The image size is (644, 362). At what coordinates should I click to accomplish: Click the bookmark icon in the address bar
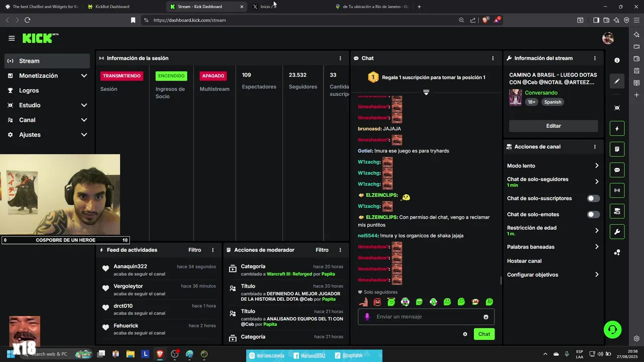[x=133, y=20]
